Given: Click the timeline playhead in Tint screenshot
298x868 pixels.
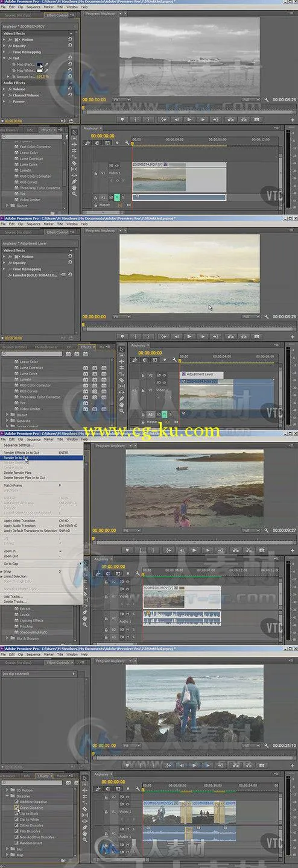Looking at the screenshot, I should 133,145.
